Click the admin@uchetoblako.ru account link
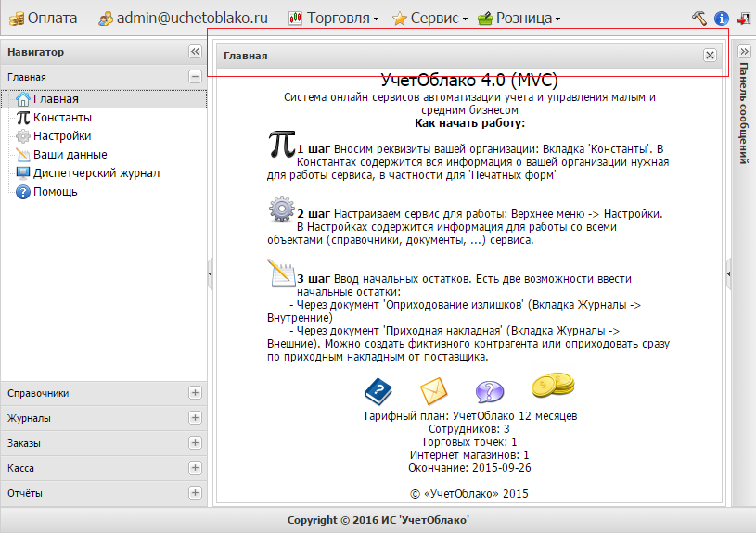This screenshot has height=533, width=756. [184, 19]
